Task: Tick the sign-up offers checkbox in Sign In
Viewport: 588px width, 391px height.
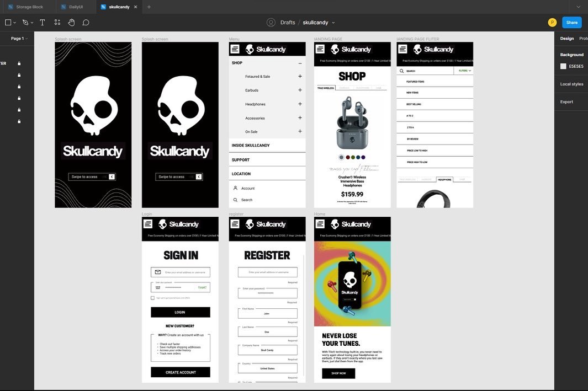Action: (x=152, y=298)
